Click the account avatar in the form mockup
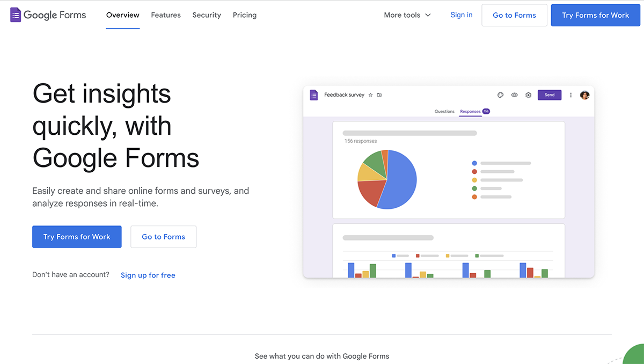The height and width of the screenshot is (364, 644). tap(584, 95)
